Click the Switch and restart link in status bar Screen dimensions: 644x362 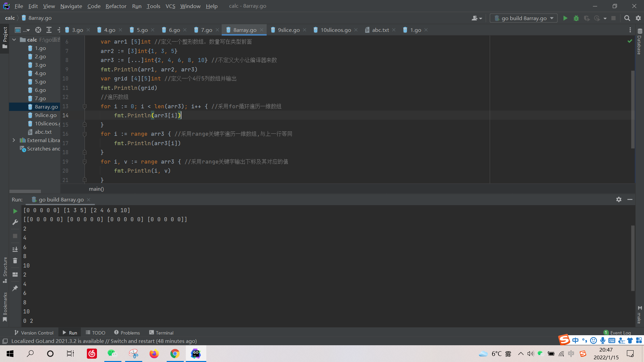(131, 341)
